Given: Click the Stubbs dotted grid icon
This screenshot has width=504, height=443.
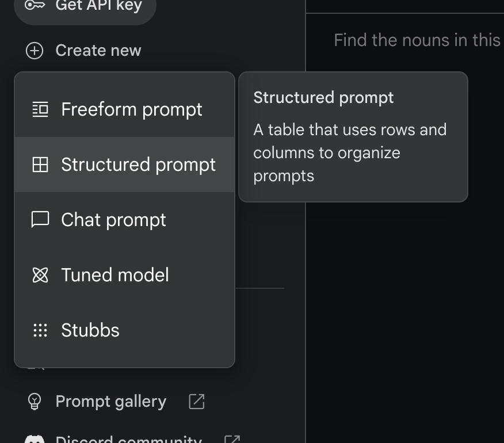Looking at the screenshot, I should 40,330.
